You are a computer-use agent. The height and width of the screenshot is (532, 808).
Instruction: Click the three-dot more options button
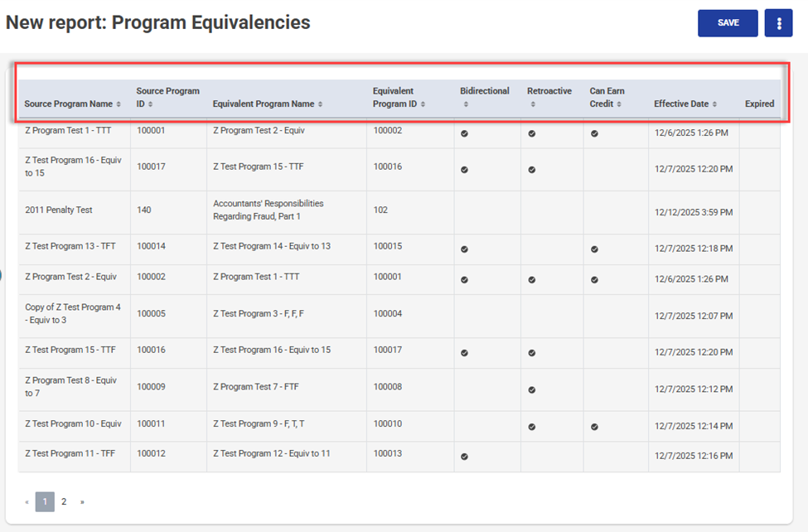coord(778,23)
